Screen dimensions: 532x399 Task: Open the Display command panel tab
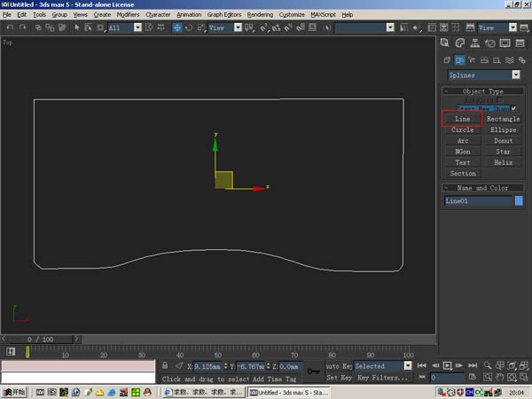505,43
